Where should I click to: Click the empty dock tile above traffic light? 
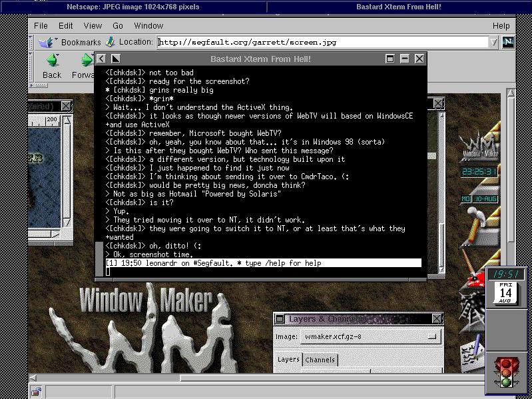[505, 330]
